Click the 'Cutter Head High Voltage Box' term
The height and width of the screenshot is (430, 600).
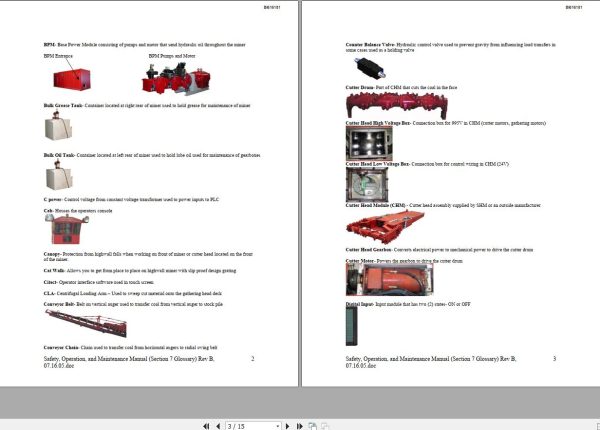click(378, 123)
